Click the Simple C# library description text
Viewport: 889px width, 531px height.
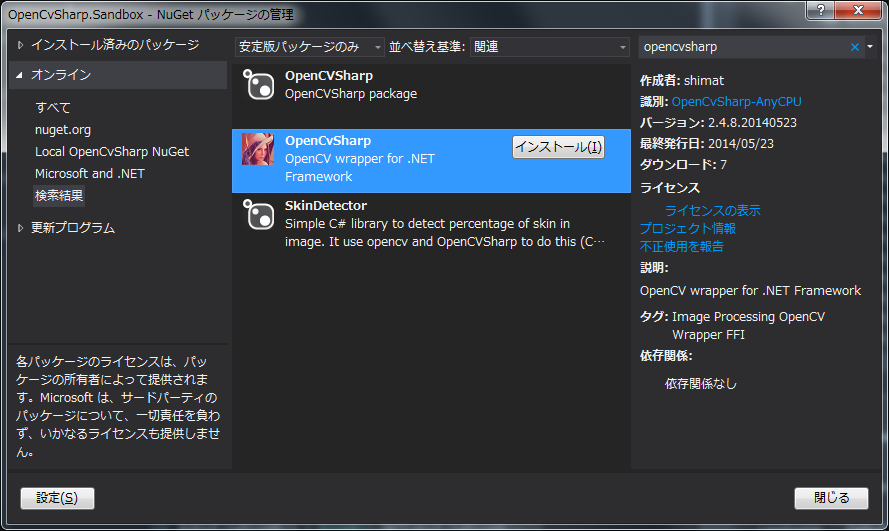tap(444, 233)
